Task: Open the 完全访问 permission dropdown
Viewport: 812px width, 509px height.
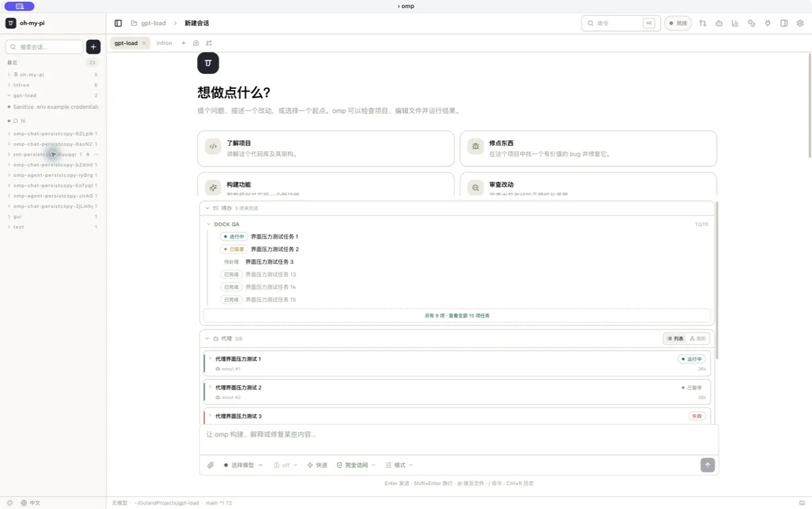Action: click(356, 465)
